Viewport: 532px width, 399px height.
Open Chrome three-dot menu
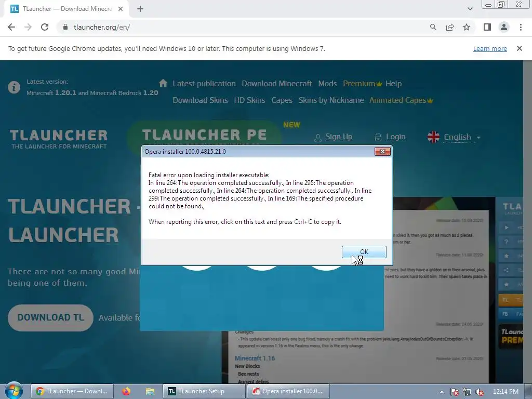521,27
